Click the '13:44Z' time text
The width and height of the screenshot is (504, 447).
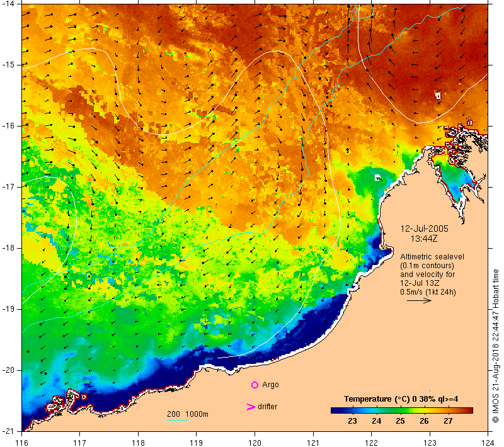[x=424, y=239]
